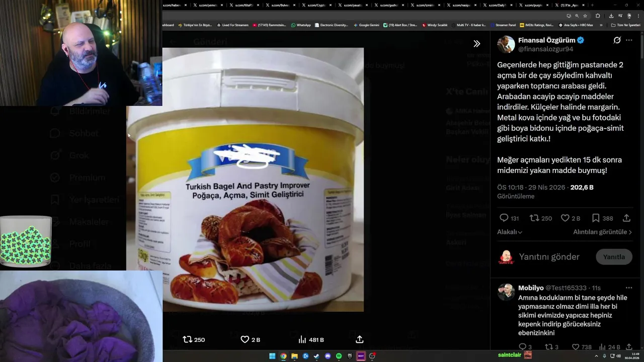Like Mobilyo's comment with 738 likes

576,347
